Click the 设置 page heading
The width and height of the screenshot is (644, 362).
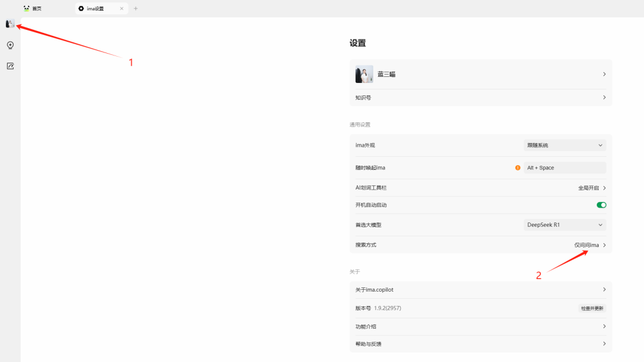[x=358, y=43]
